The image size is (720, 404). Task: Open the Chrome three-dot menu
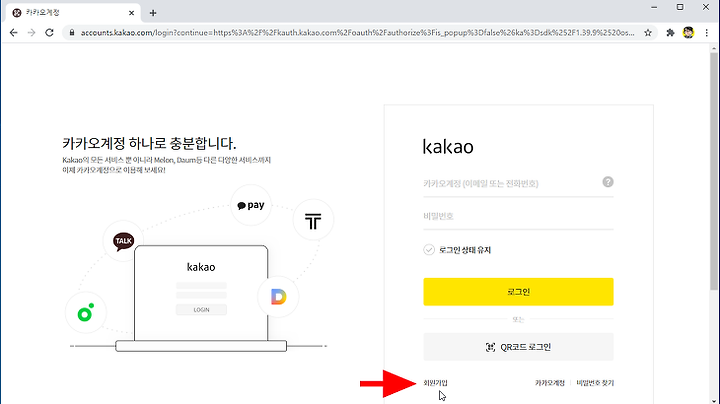click(707, 33)
